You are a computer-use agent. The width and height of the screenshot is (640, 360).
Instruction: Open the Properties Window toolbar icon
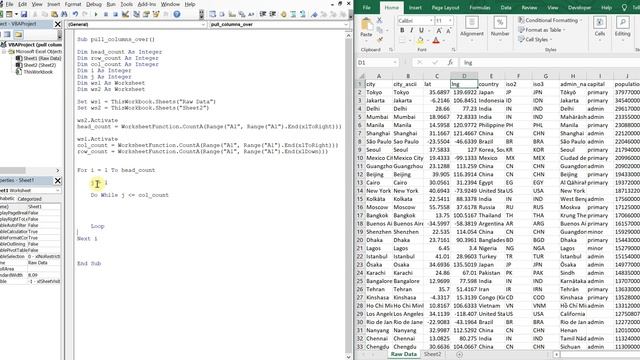click(146, 14)
